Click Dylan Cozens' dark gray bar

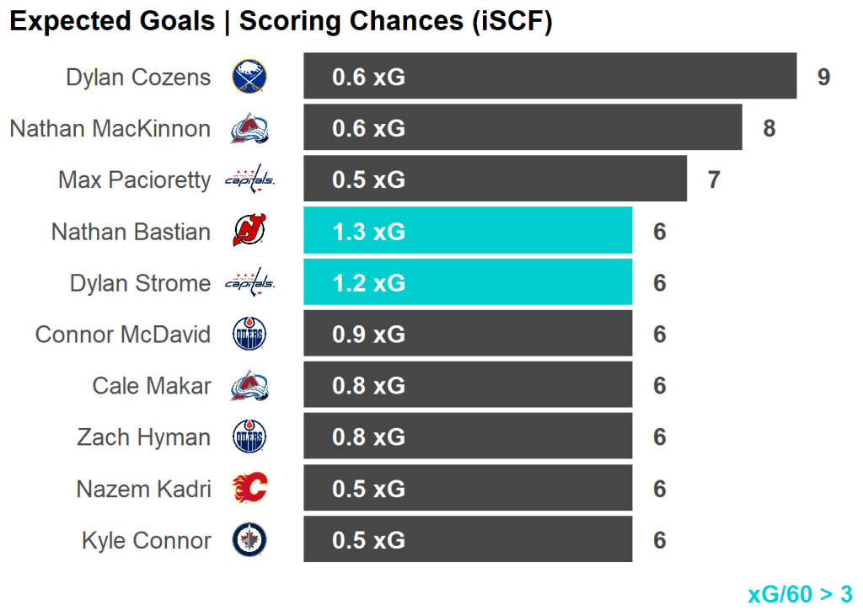[x=549, y=77]
